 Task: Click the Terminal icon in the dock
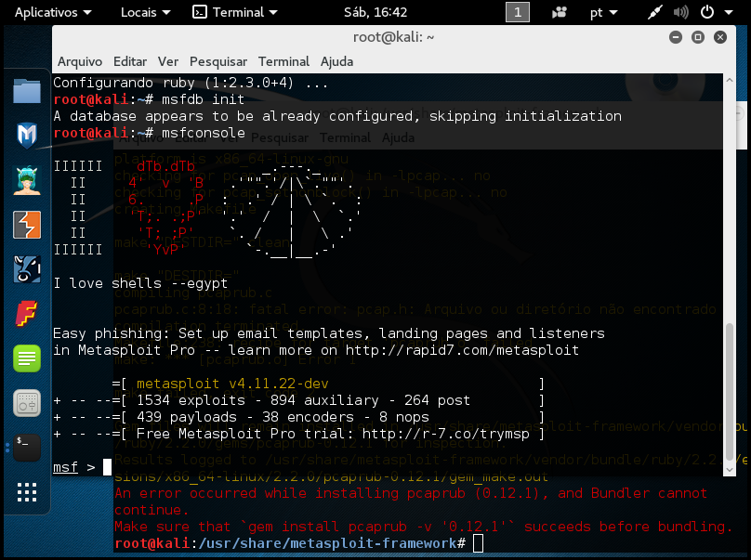pyautogui.click(x=27, y=448)
